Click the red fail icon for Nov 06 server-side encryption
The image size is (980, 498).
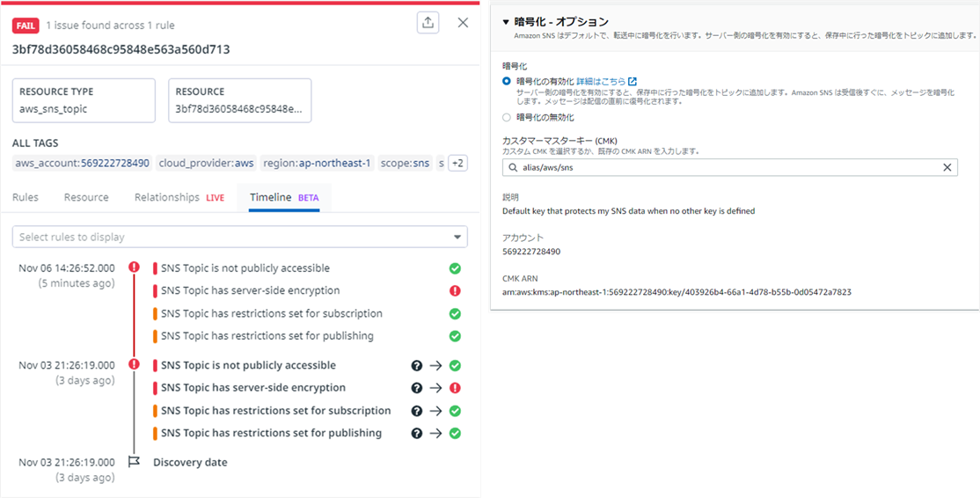(455, 290)
